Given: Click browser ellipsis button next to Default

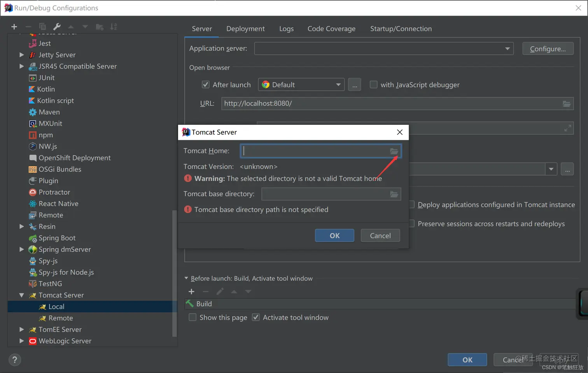Looking at the screenshot, I should [354, 85].
